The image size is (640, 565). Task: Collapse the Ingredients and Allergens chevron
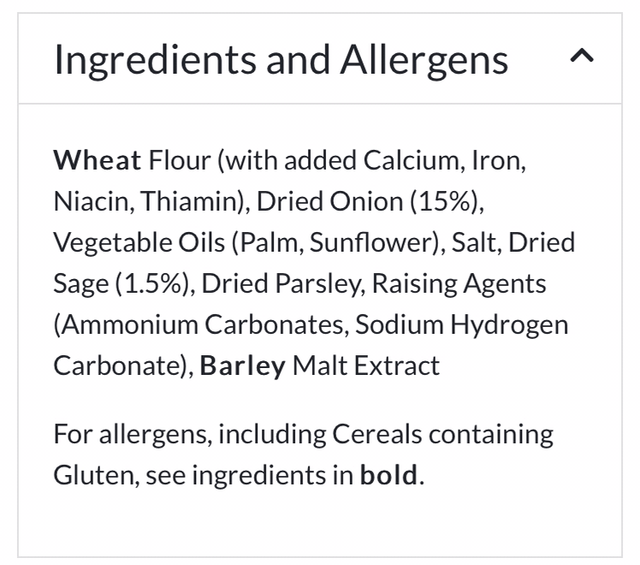[581, 58]
